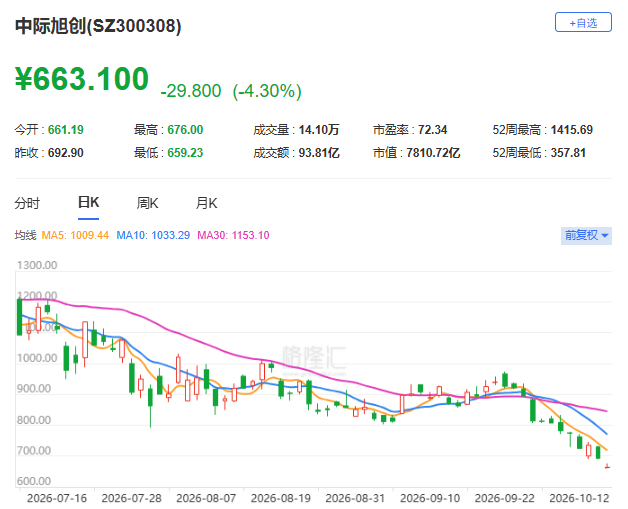Click the 昨收 value 692.90
The width and height of the screenshot is (628, 509).
66,153
